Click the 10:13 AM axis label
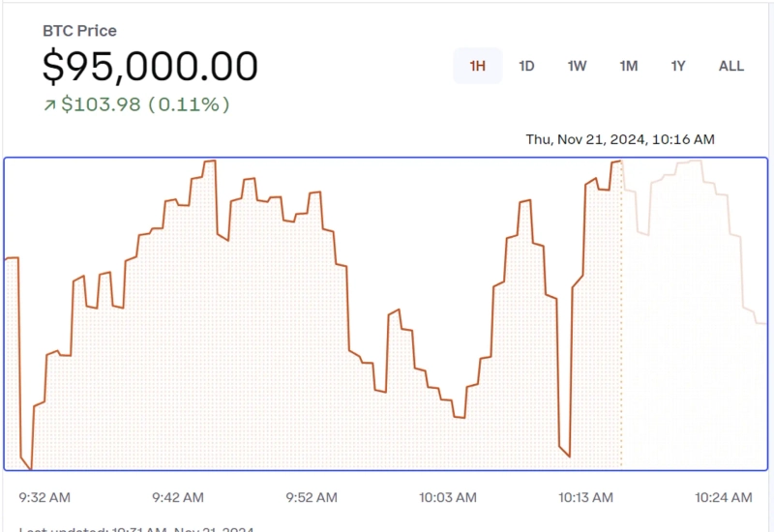This screenshot has width=774, height=532. [x=585, y=497]
